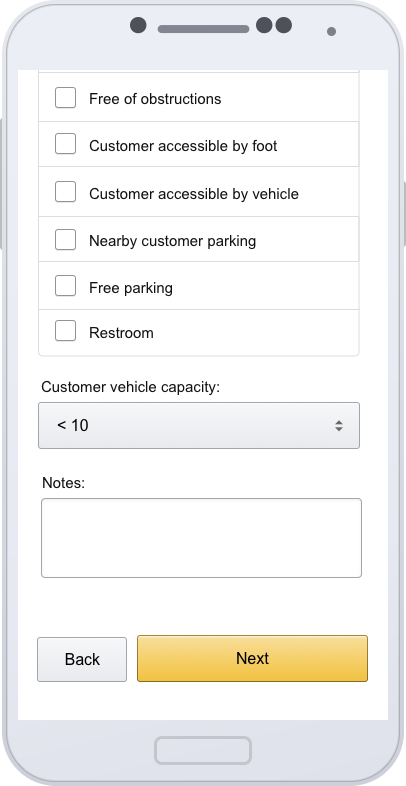The width and height of the screenshot is (406, 786).
Task: Click the '< 10' selected value
Action: [73, 426]
